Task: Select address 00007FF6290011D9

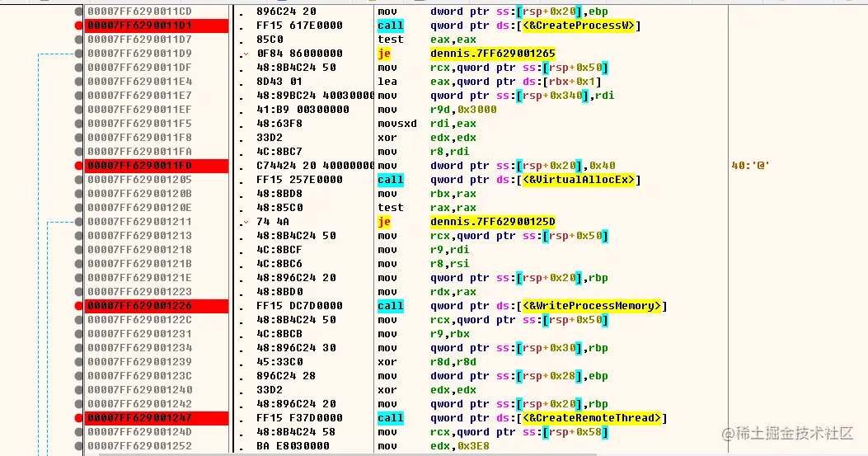Action: (x=139, y=54)
